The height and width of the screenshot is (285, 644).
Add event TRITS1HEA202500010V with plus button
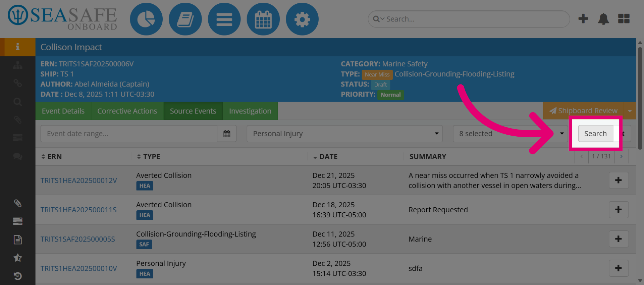(619, 268)
